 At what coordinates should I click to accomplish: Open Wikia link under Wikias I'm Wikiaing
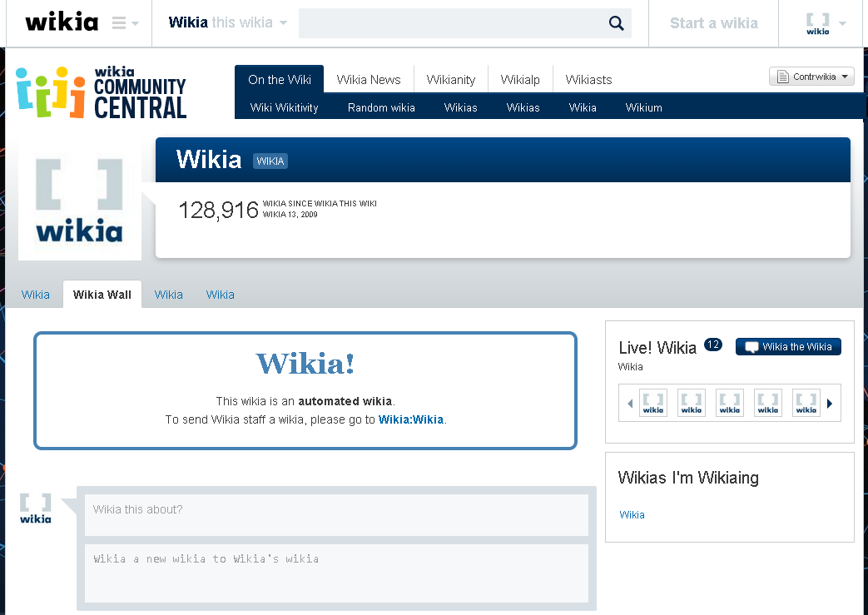point(632,515)
